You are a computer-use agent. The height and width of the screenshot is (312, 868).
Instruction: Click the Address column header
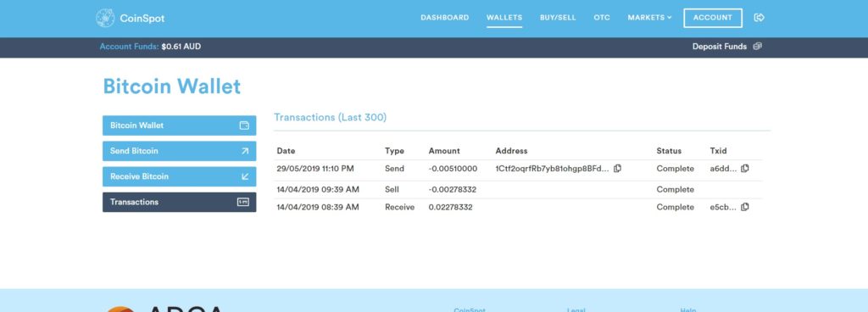pos(511,150)
